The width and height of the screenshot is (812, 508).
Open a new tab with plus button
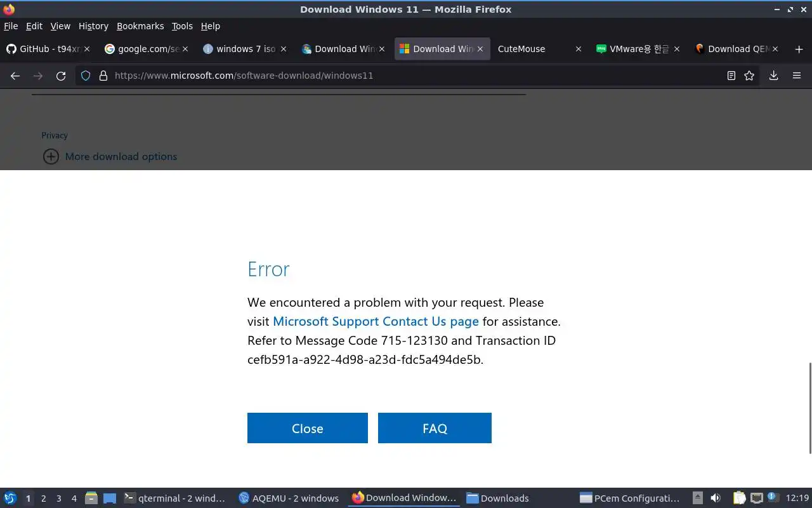(x=799, y=49)
